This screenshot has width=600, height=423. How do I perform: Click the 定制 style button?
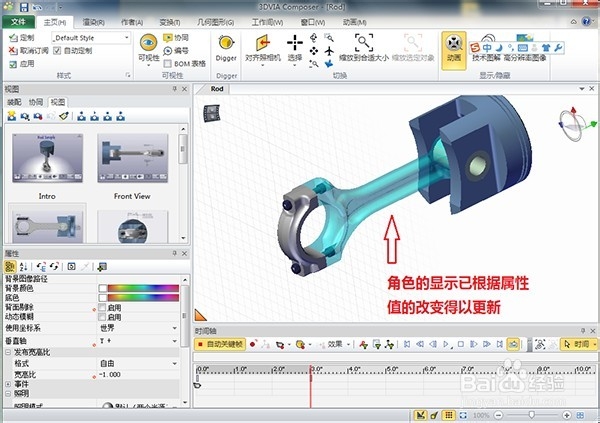click(x=21, y=38)
